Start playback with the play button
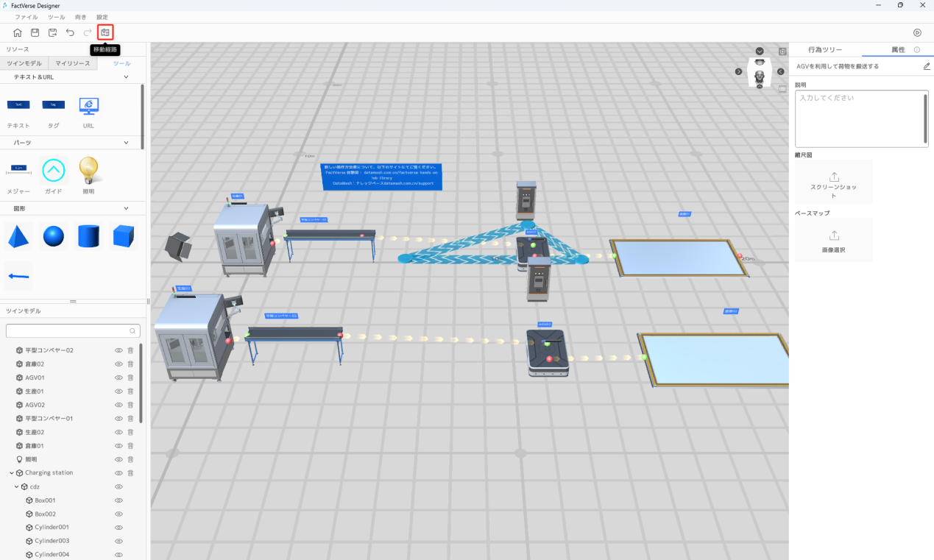The width and height of the screenshot is (934, 560). coord(917,32)
